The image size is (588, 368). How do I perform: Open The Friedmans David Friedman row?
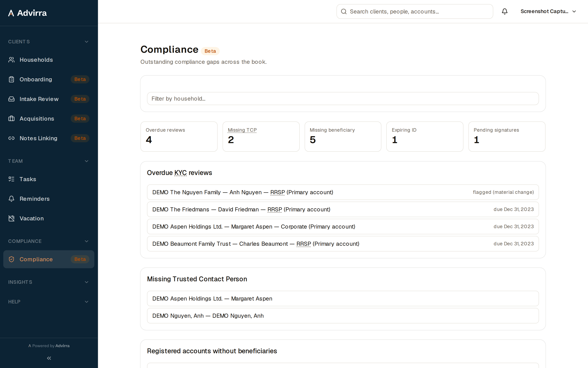(x=343, y=209)
